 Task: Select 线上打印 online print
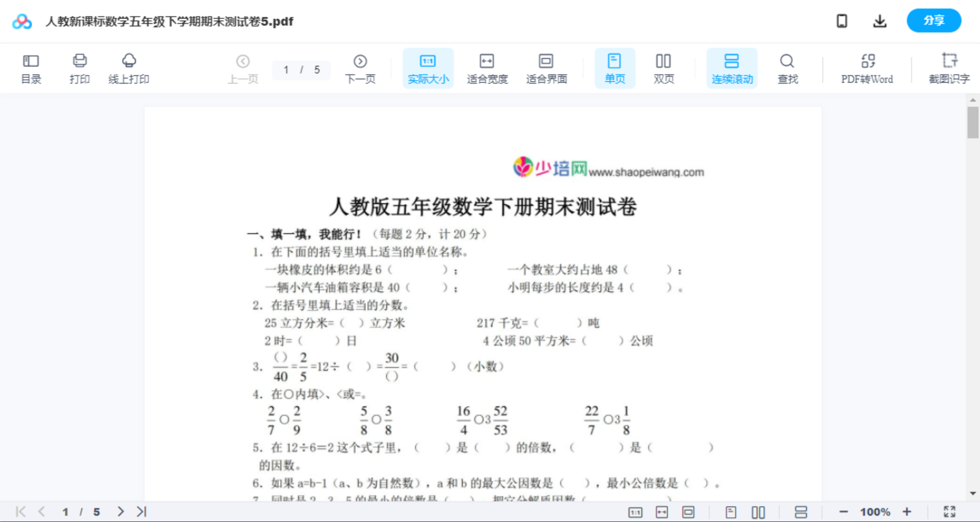click(129, 68)
